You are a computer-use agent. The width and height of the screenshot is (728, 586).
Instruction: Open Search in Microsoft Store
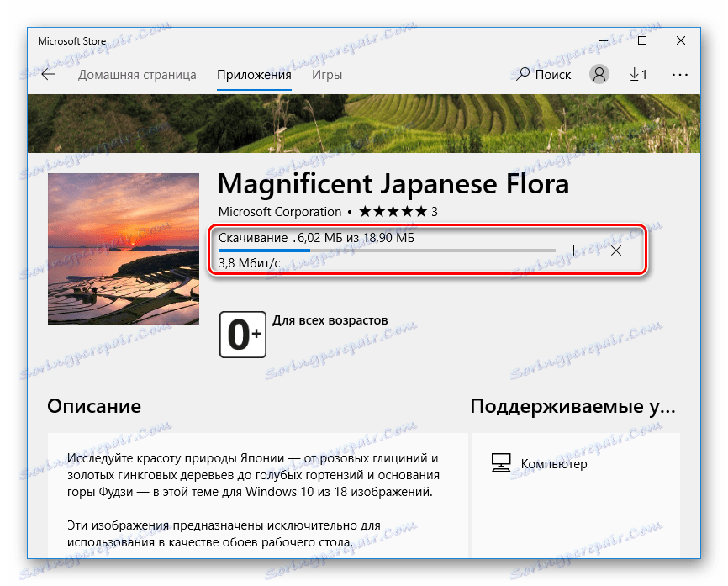click(545, 74)
